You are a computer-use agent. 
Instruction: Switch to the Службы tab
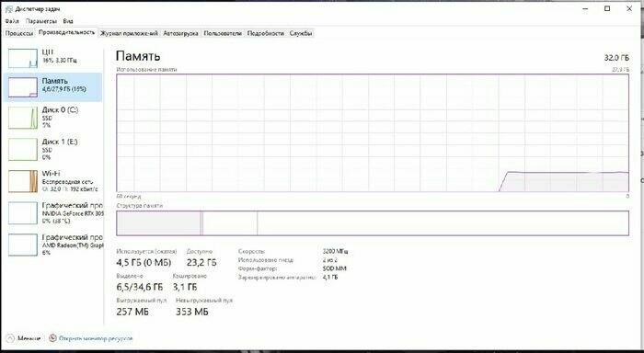click(x=301, y=34)
